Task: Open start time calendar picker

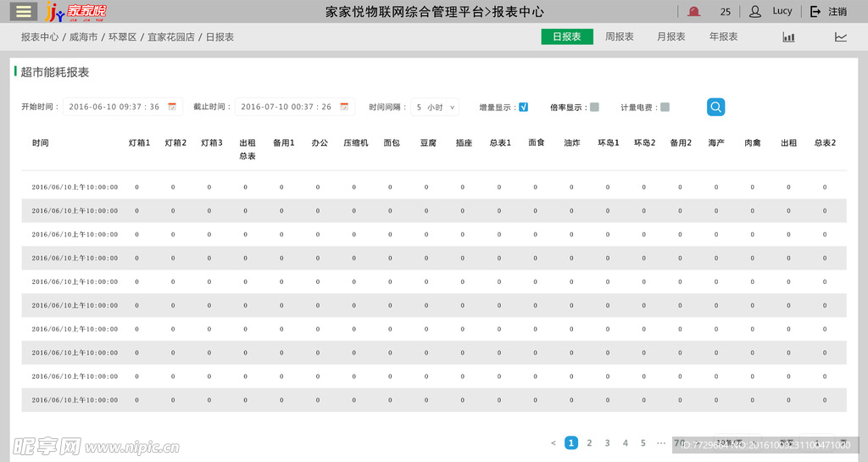Action: (172, 107)
